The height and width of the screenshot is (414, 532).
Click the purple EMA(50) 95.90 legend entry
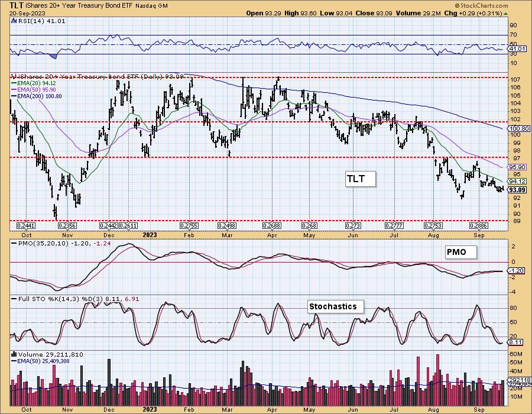[x=34, y=89]
